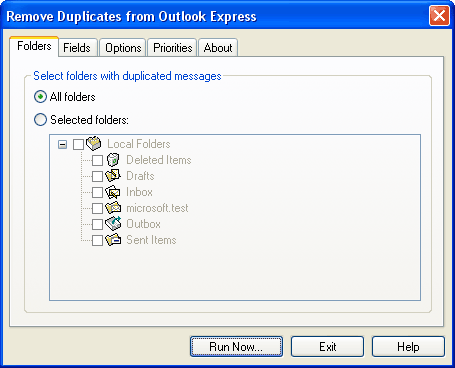Open Help with the Help button
This screenshot has width=455, height=368.
(408, 347)
